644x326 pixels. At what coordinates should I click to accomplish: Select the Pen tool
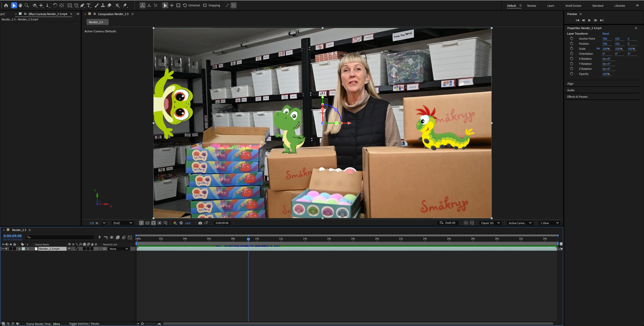(82, 5)
